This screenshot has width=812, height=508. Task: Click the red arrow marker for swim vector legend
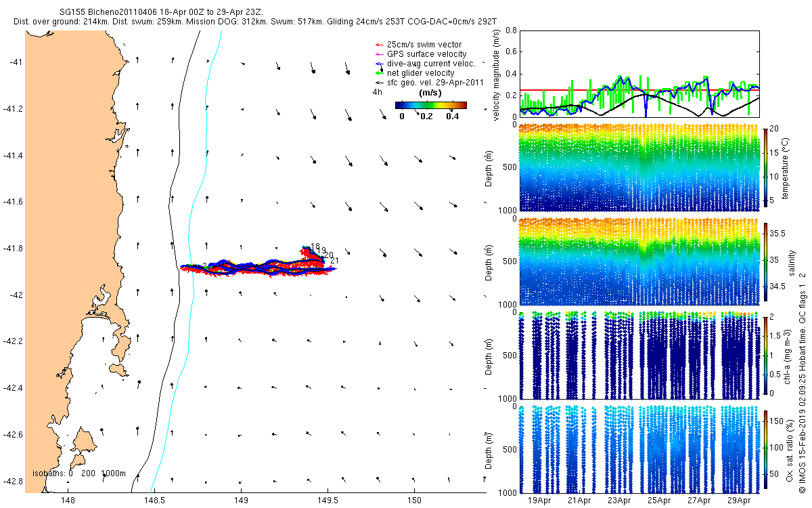click(378, 45)
